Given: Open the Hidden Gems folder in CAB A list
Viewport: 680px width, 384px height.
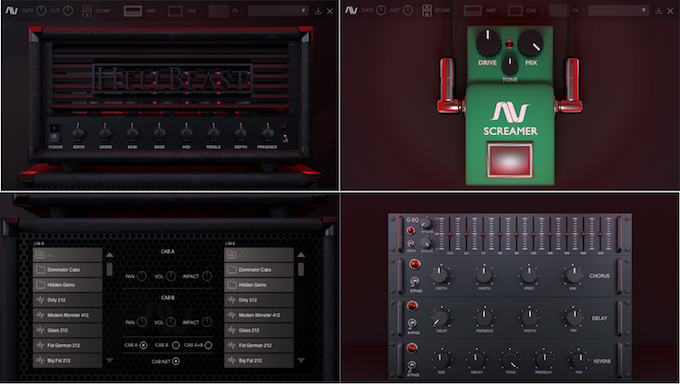Looking at the screenshot, I should tap(68, 285).
